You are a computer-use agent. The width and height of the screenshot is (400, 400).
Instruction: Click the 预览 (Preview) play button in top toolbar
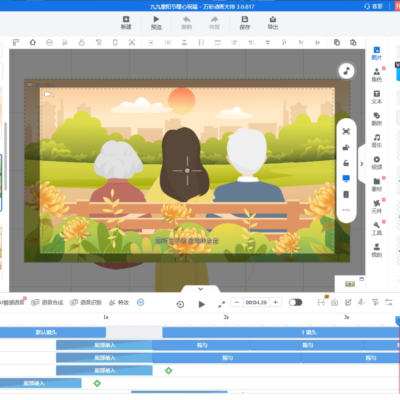click(156, 22)
